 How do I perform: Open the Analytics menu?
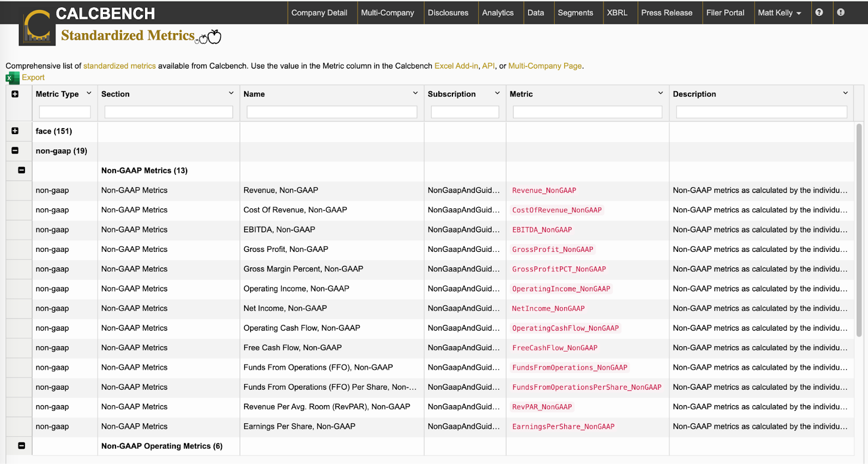pyautogui.click(x=497, y=12)
